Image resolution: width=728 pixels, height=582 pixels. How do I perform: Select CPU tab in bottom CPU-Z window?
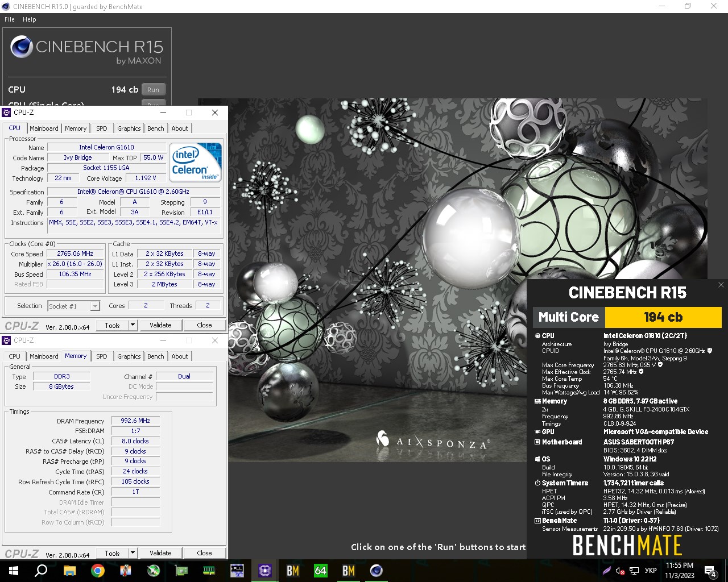pos(15,356)
